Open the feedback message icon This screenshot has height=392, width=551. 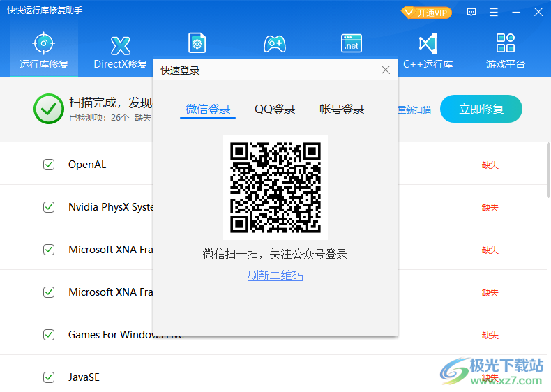[x=471, y=13]
